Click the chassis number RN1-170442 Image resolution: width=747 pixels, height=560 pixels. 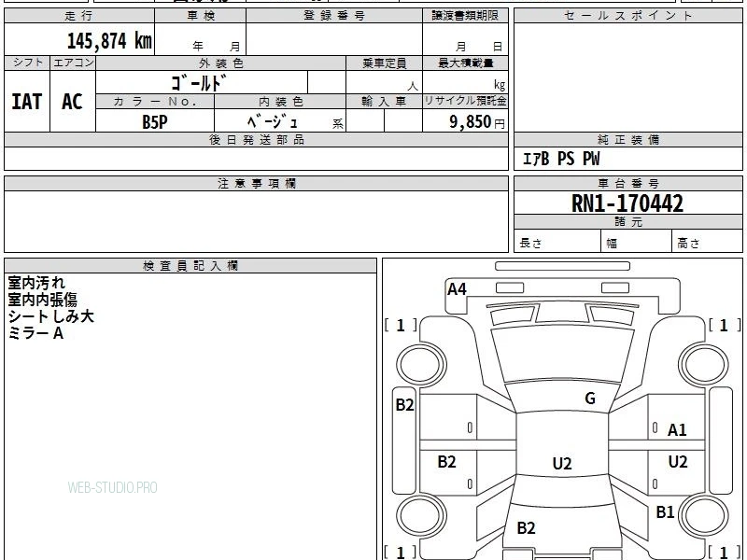point(627,203)
